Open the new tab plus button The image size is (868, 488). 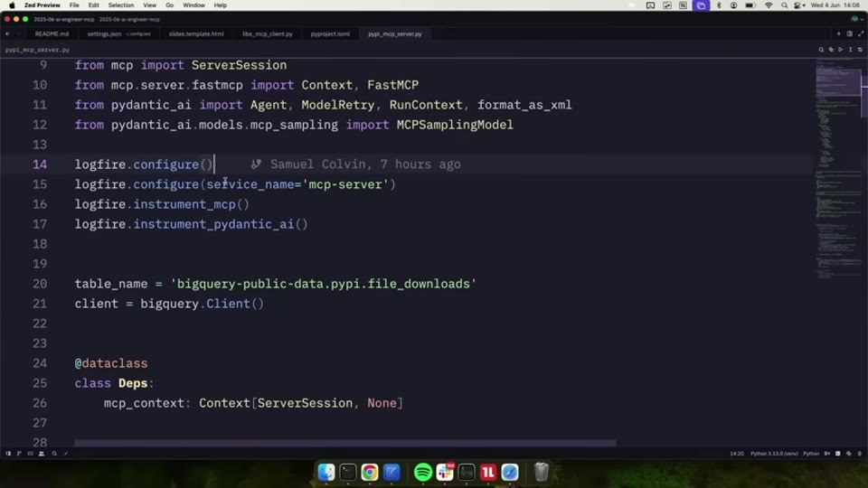pyautogui.click(x=839, y=33)
